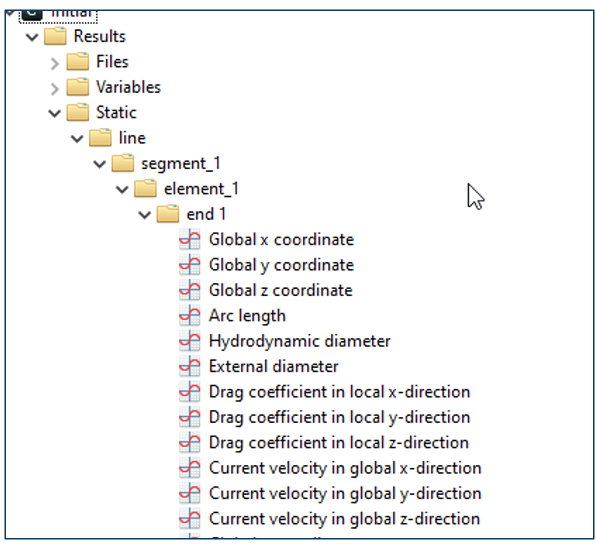Click the segment_1 folder icon

click(123, 163)
